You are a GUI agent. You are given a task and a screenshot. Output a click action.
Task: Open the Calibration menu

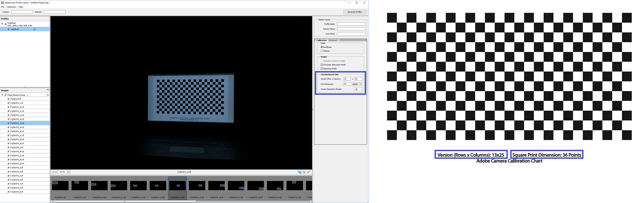[11, 7]
